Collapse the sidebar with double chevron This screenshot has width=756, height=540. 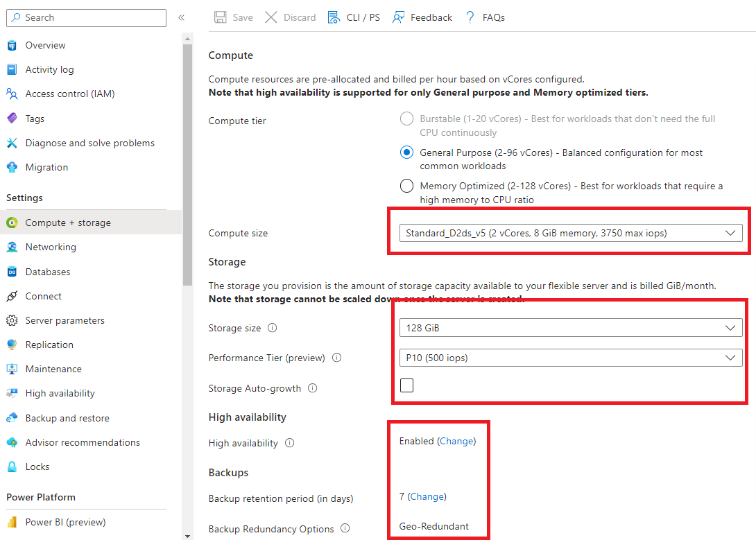(x=181, y=18)
